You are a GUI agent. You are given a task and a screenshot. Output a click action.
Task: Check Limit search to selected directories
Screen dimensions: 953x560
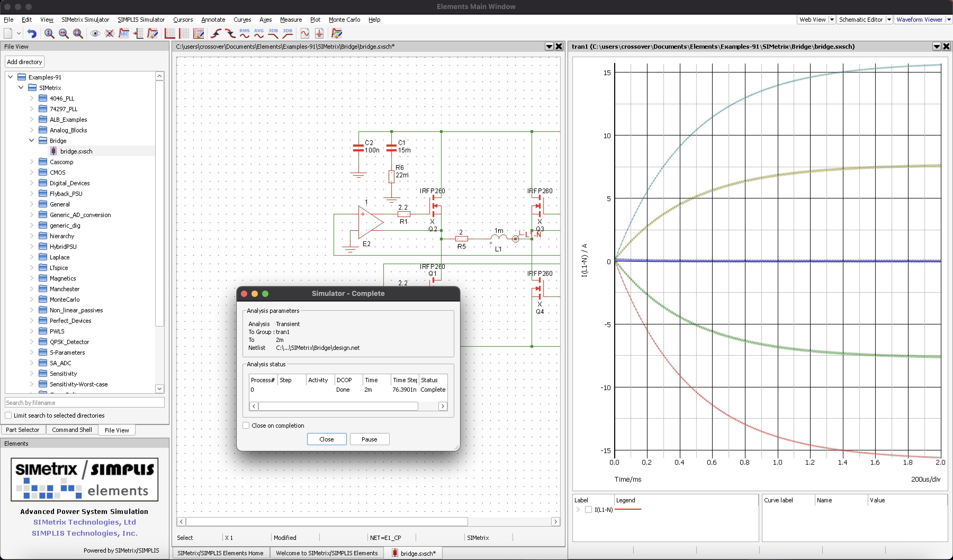click(8, 415)
